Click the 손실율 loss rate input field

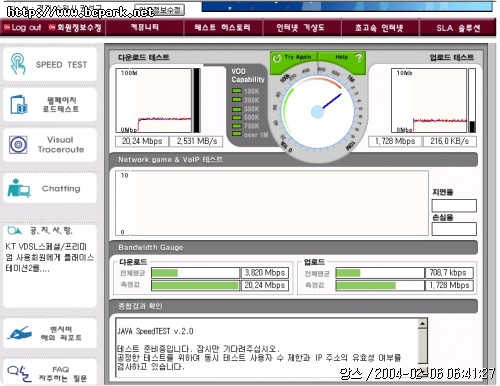(x=454, y=229)
